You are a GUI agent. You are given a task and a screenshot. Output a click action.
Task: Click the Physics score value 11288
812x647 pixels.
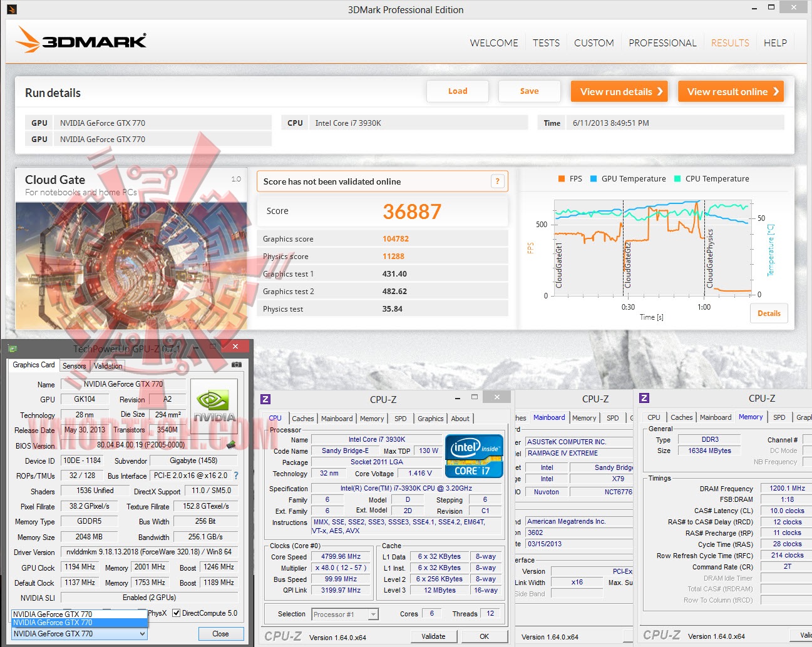pos(393,257)
